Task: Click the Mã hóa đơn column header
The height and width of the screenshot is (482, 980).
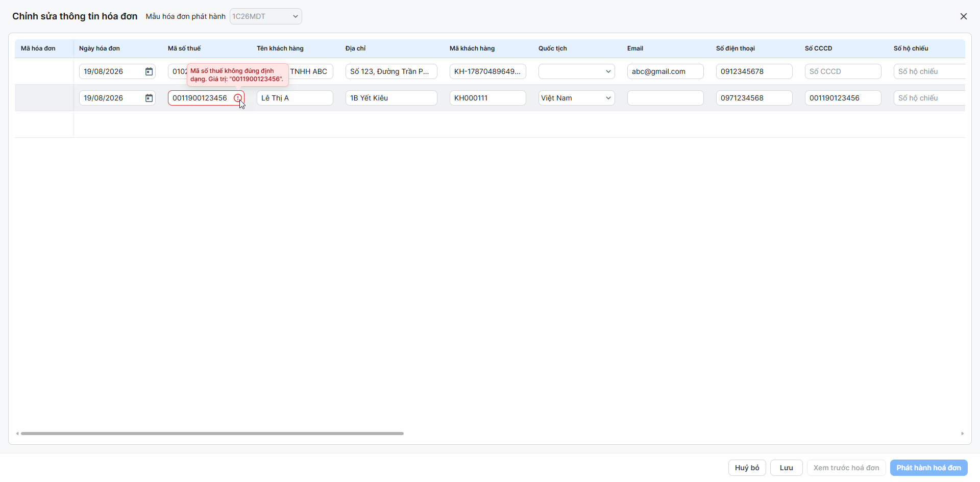Action: (38, 48)
